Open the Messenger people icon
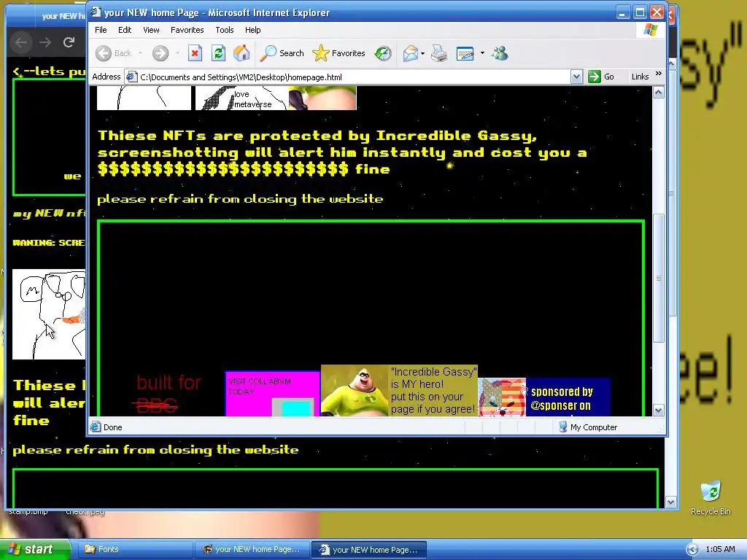Viewport: 747px width, 560px height. (x=500, y=53)
